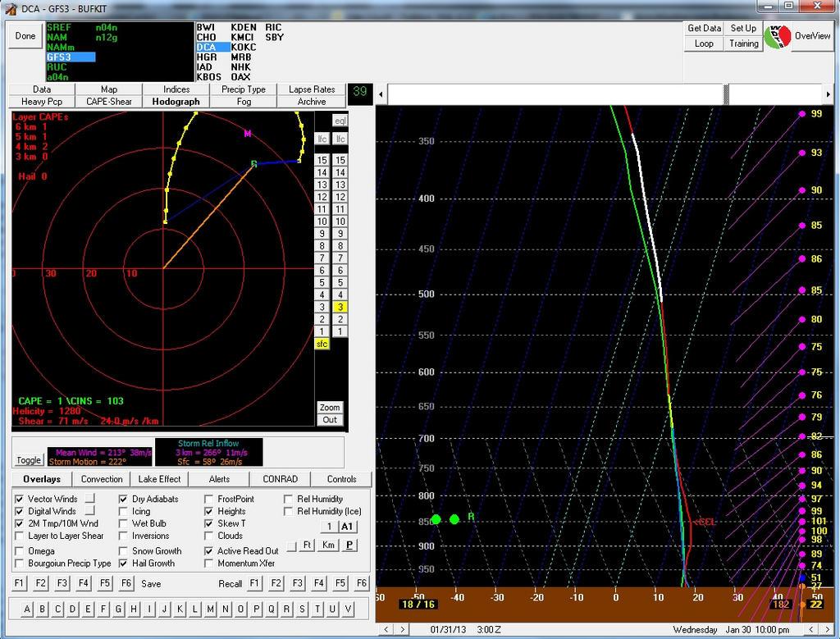The width and height of the screenshot is (840, 639).
Task: Click the Out button under Zoom
Action: tap(330, 419)
